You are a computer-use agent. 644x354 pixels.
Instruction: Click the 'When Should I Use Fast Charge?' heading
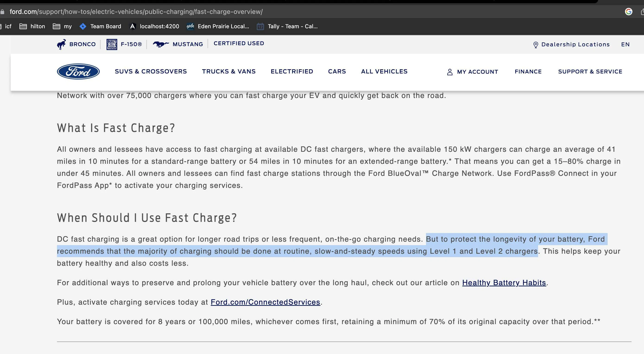click(x=147, y=218)
